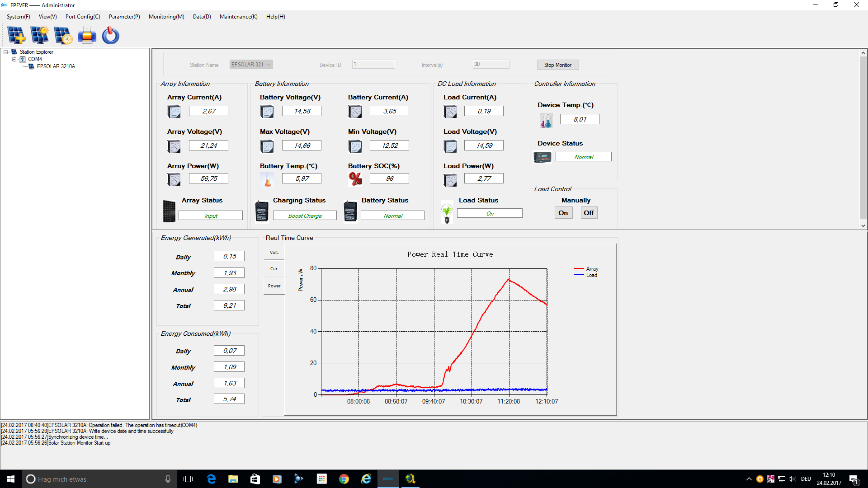The height and width of the screenshot is (488, 868).
Task: Click the Stop Monitor button
Action: tap(558, 65)
